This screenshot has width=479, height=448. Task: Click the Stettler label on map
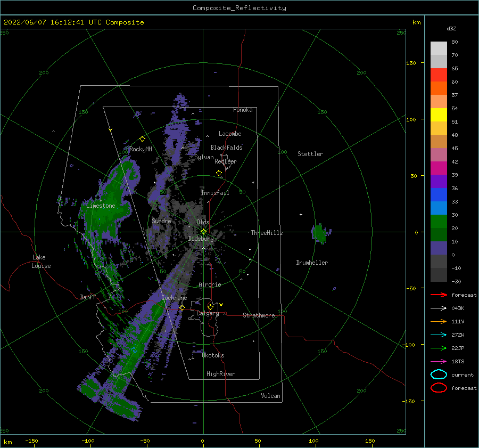coord(310,154)
